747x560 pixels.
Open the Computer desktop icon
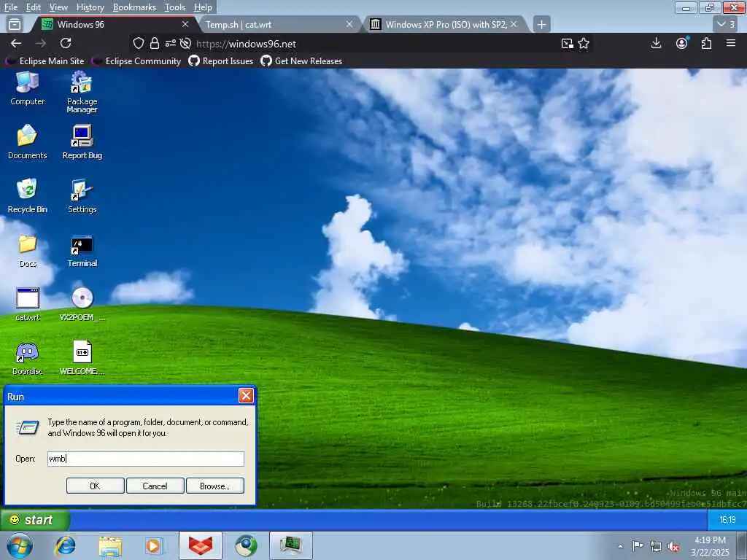point(27,88)
